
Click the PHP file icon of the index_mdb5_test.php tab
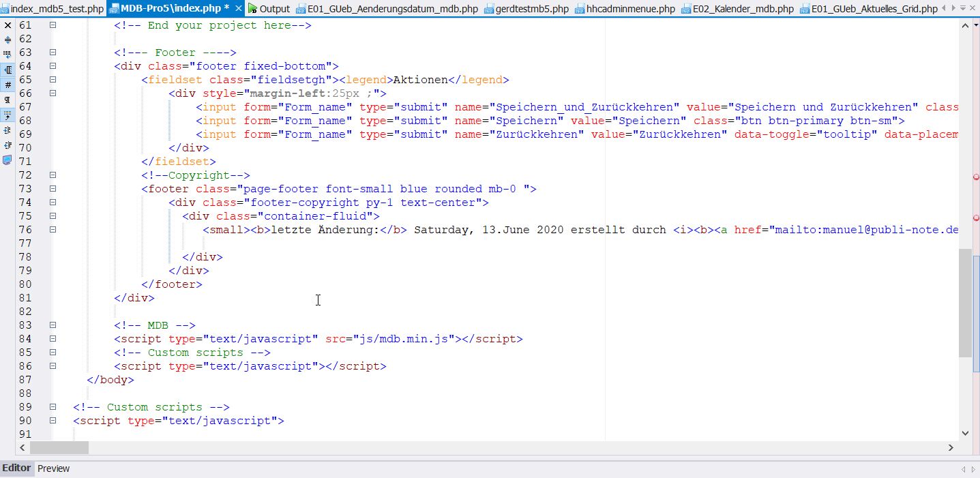[5, 9]
